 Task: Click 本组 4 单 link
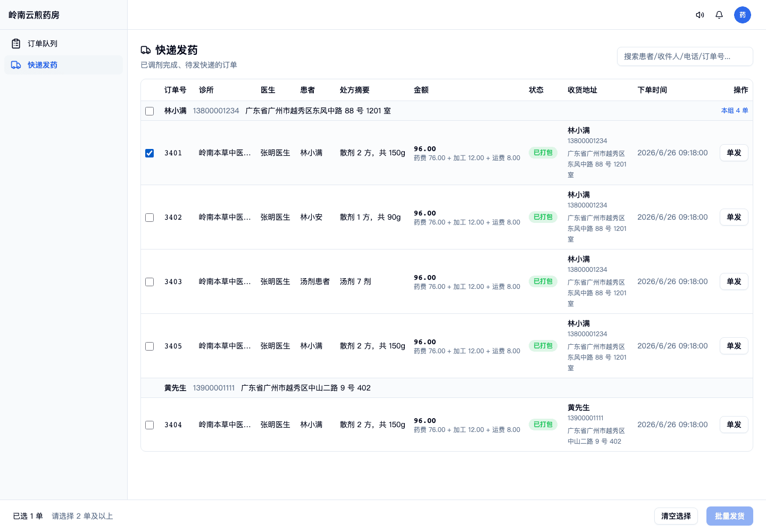pyautogui.click(x=735, y=111)
